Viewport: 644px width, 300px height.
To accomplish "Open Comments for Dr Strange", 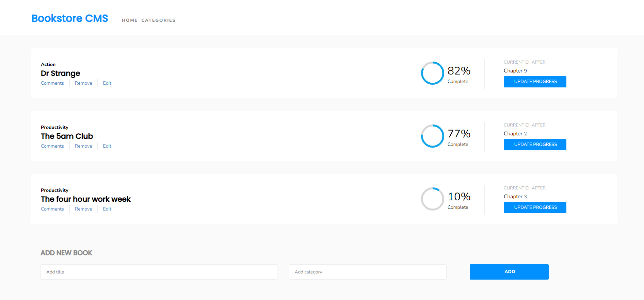I will (52, 83).
